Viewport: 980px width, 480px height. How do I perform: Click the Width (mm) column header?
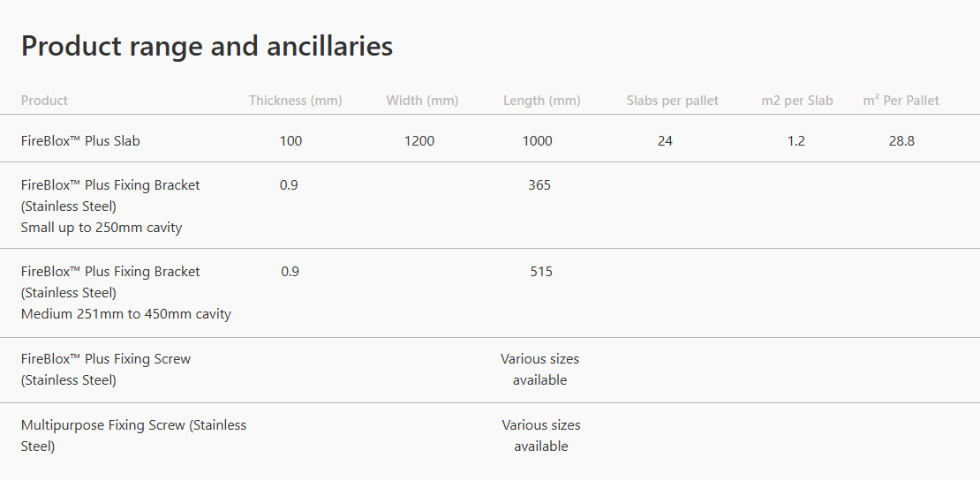pyautogui.click(x=422, y=101)
